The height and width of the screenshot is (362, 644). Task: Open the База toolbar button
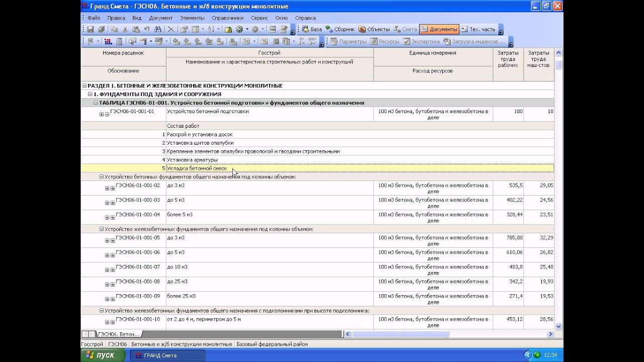(311, 29)
